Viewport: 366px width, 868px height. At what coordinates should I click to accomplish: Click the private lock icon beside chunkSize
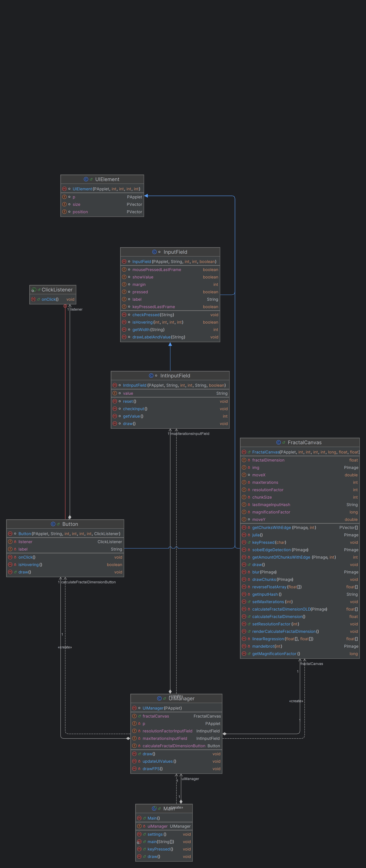(249, 497)
